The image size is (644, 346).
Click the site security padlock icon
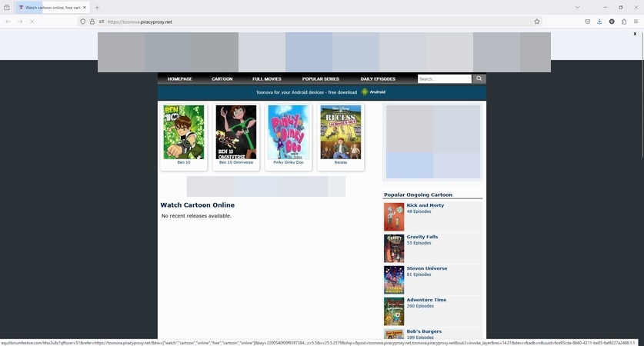click(x=92, y=22)
